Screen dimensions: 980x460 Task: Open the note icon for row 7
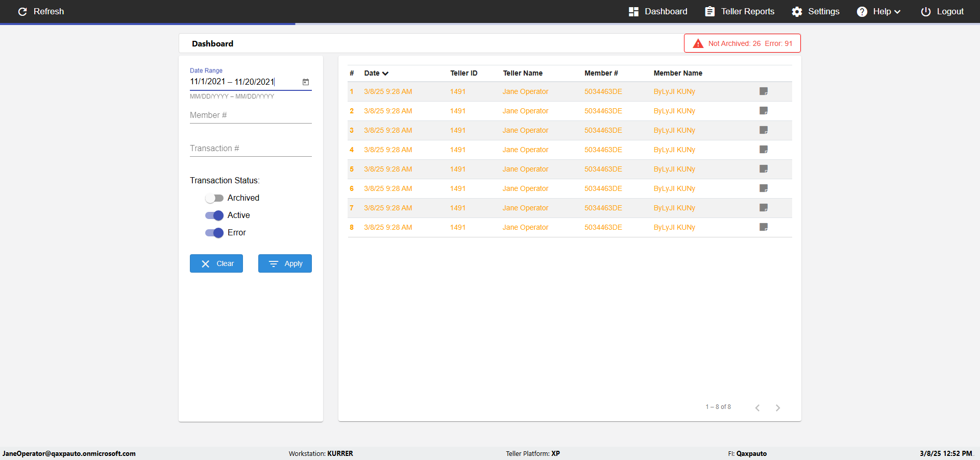coord(764,208)
